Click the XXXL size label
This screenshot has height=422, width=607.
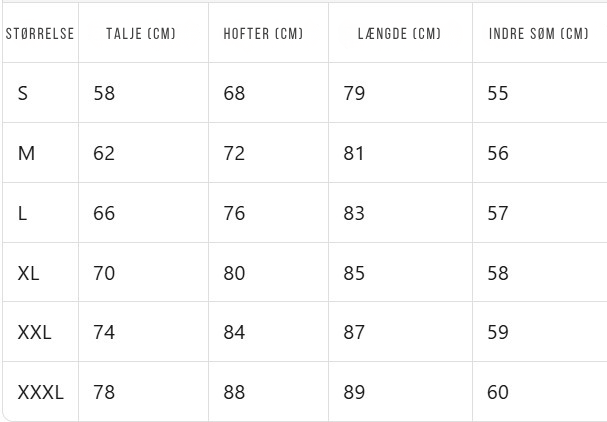pyautogui.click(x=40, y=393)
